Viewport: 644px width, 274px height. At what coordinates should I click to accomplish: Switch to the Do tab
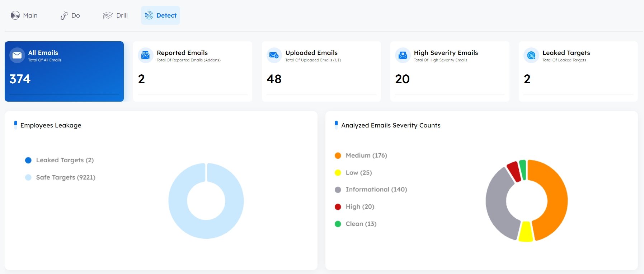(70, 15)
